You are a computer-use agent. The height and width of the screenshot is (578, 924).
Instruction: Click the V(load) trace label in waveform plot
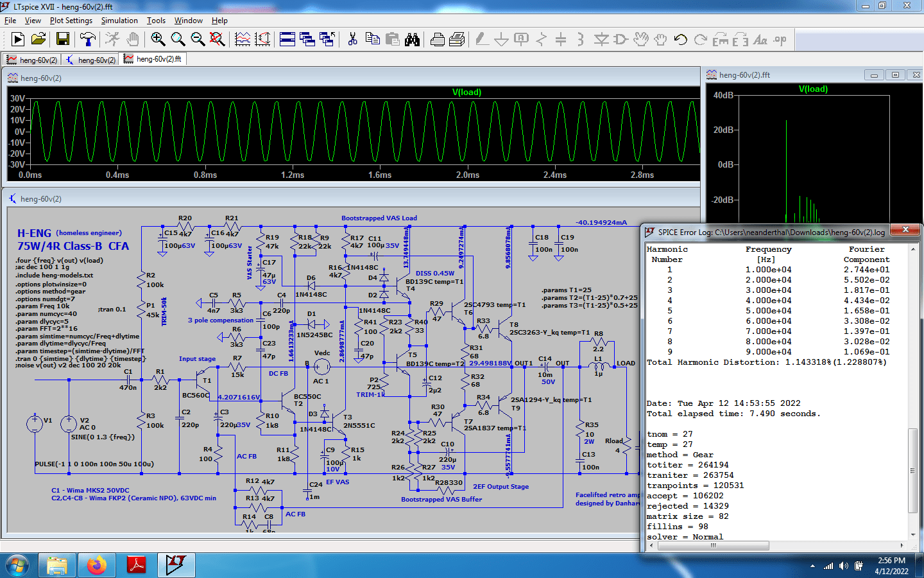[466, 92]
